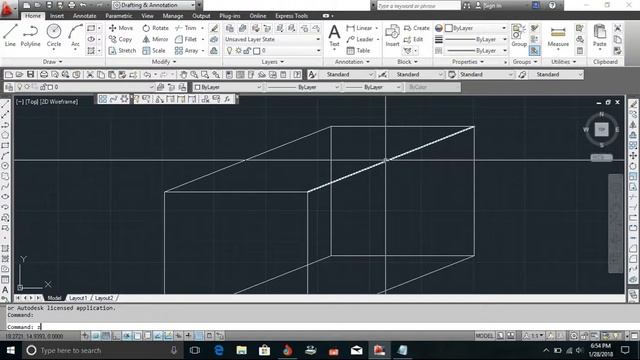640x360 pixels.
Task: Select the Circle tool
Action: click(54, 36)
